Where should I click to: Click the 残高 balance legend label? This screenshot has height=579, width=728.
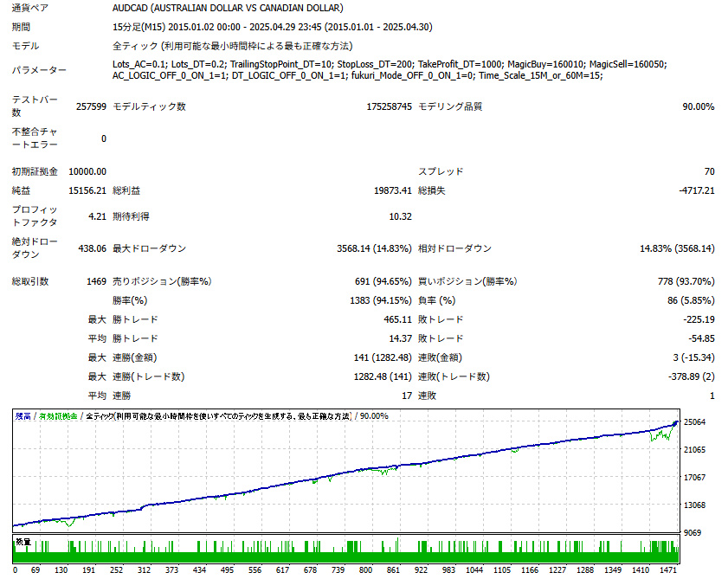tap(23, 416)
